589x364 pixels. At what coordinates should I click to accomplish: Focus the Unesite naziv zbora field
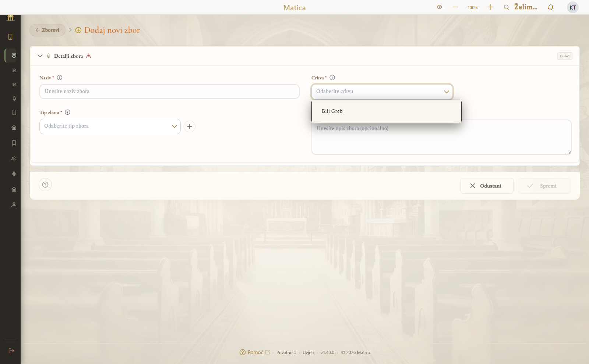[169, 92]
